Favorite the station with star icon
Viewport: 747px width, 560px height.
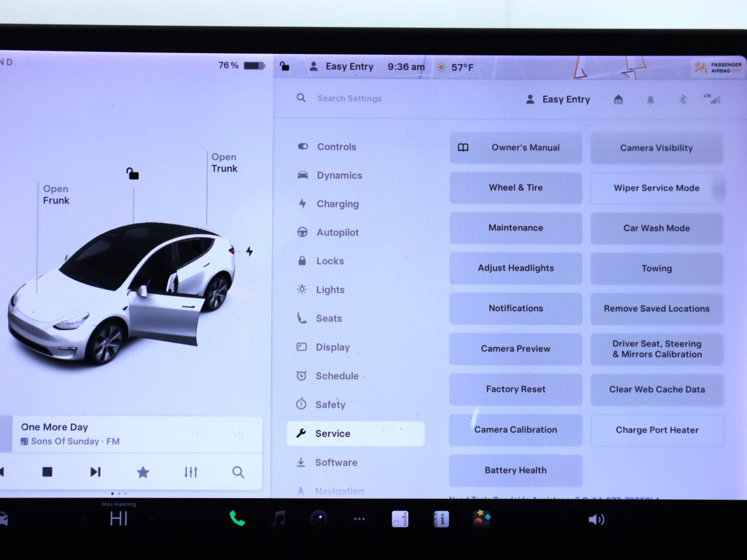click(143, 472)
